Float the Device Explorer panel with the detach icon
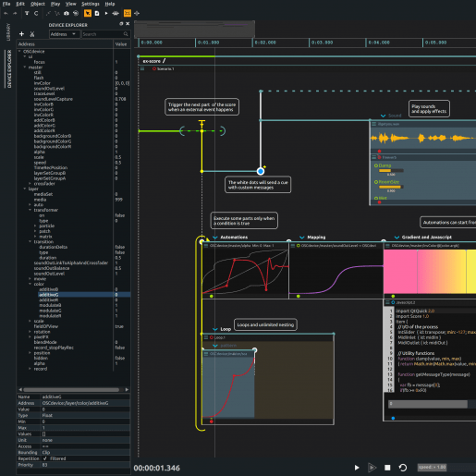 (121, 24)
